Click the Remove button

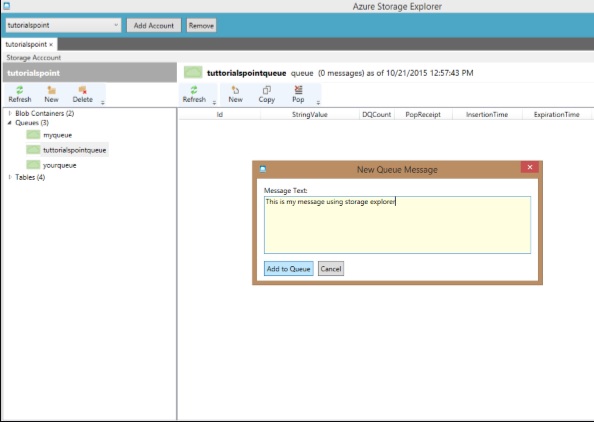pos(201,25)
